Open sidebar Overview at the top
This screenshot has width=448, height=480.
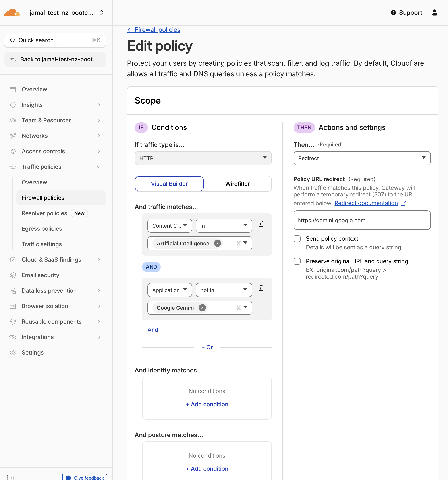pyautogui.click(x=34, y=89)
